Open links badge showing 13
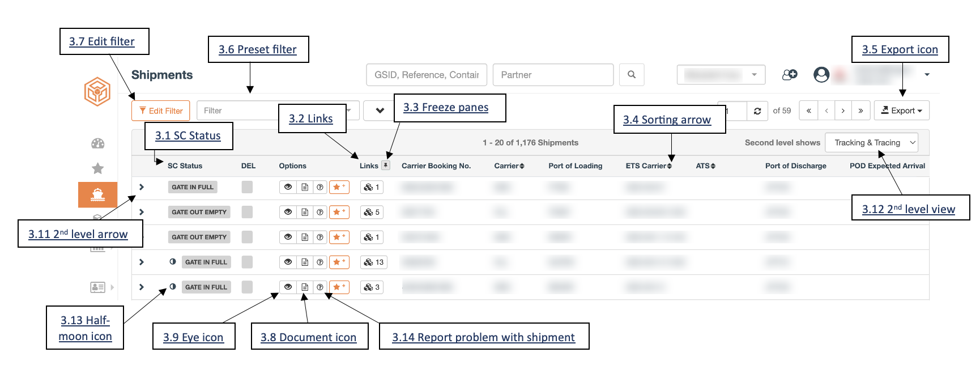The image size is (980, 365). (374, 262)
